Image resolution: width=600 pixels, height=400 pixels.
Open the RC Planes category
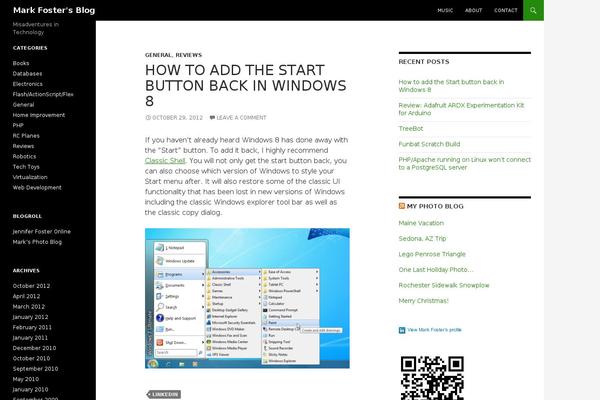point(26,136)
